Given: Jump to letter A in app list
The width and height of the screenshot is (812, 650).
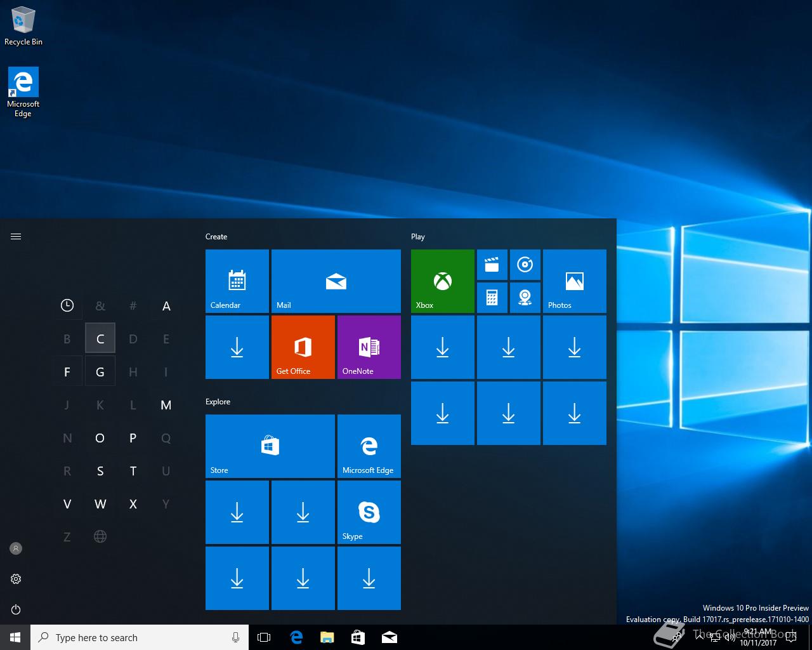Looking at the screenshot, I should click(166, 306).
